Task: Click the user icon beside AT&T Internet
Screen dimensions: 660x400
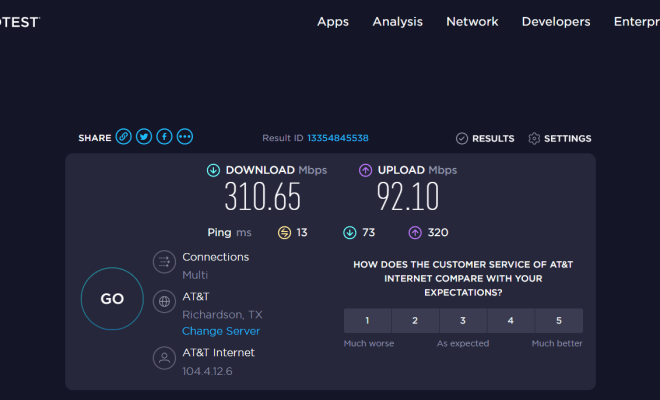Action: (164, 358)
